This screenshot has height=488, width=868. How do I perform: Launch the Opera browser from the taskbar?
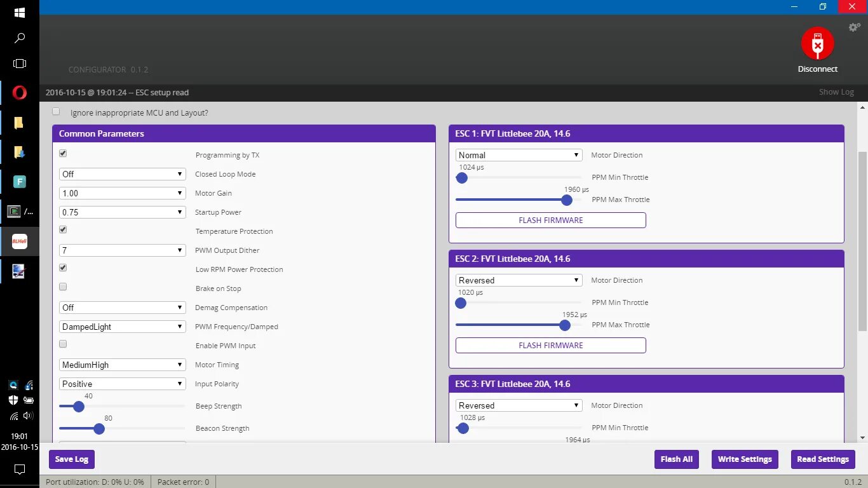20,93
